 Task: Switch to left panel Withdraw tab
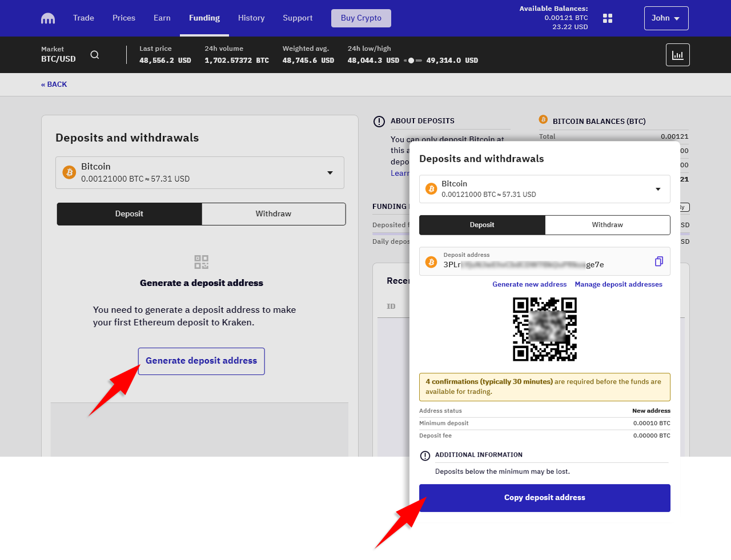pos(274,214)
